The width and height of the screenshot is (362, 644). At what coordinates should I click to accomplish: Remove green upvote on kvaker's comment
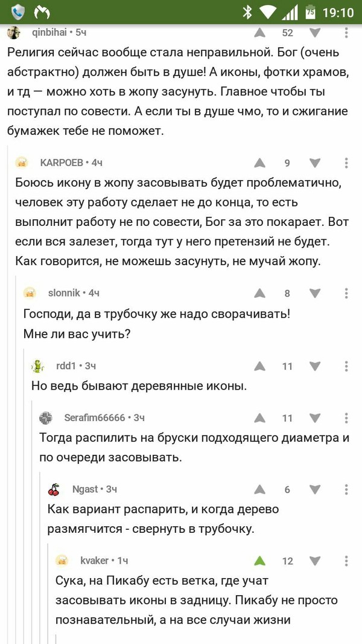coord(259,561)
